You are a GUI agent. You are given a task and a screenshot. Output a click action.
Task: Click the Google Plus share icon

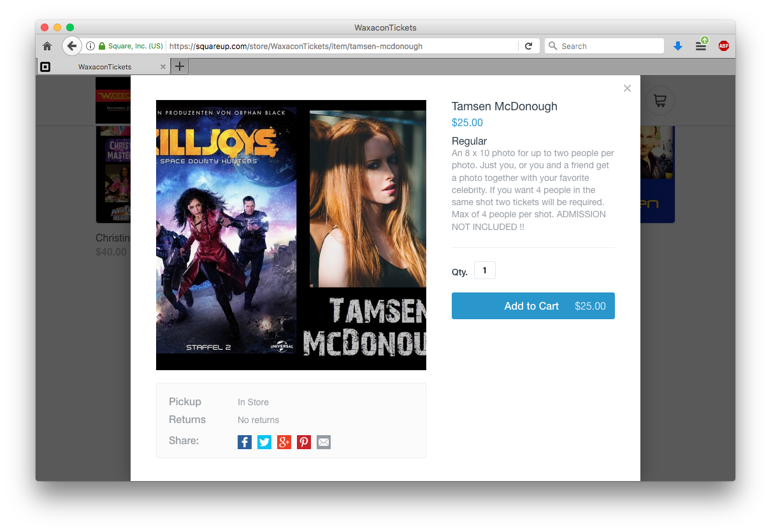coord(284,442)
